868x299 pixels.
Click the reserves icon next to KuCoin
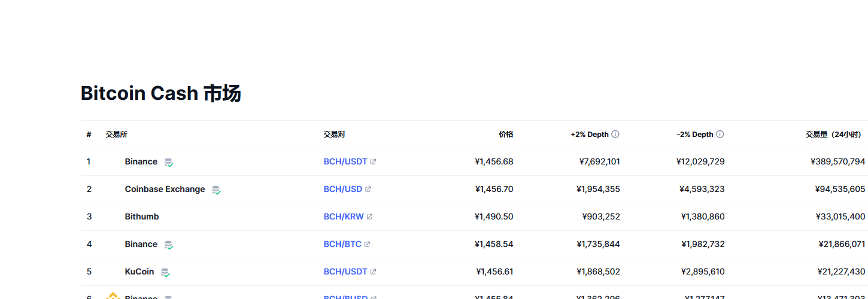coord(165,272)
